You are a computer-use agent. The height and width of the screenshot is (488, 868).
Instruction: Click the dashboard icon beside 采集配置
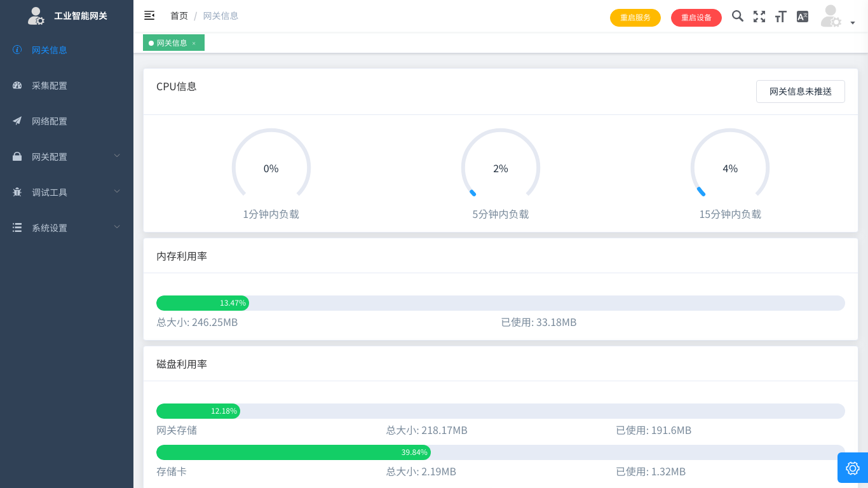coord(17,85)
